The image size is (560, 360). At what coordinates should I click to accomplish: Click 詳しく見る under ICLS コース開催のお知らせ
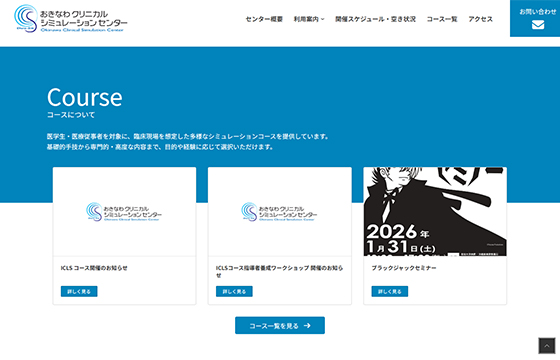click(79, 291)
